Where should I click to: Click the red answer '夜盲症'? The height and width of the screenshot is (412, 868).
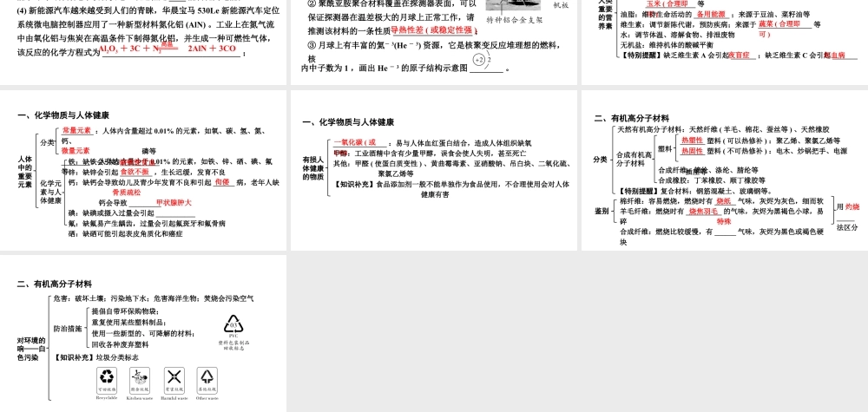739,55
